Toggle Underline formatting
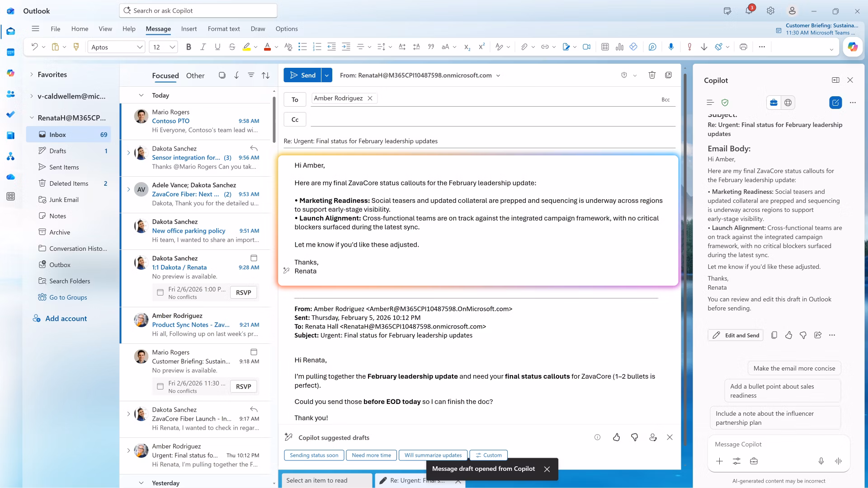 pos(217,47)
